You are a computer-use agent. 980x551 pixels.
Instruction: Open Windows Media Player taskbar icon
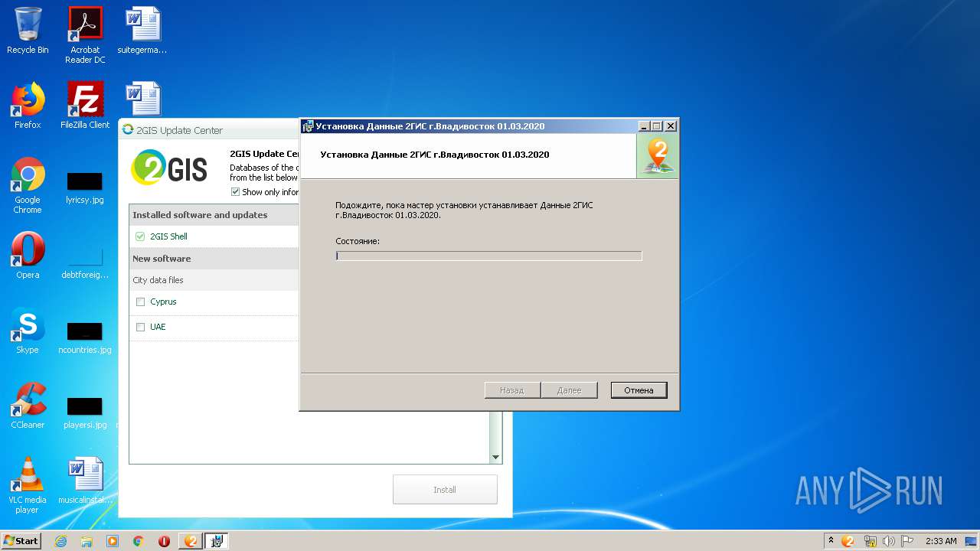pyautogui.click(x=113, y=541)
